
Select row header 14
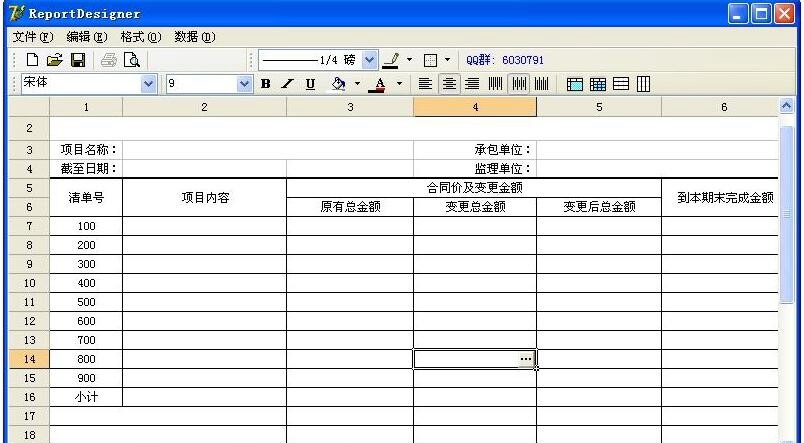[x=29, y=359]
